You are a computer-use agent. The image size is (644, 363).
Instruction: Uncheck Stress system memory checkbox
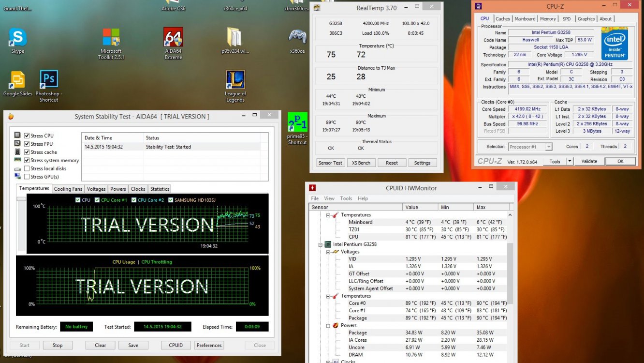(x=27, y=160)
